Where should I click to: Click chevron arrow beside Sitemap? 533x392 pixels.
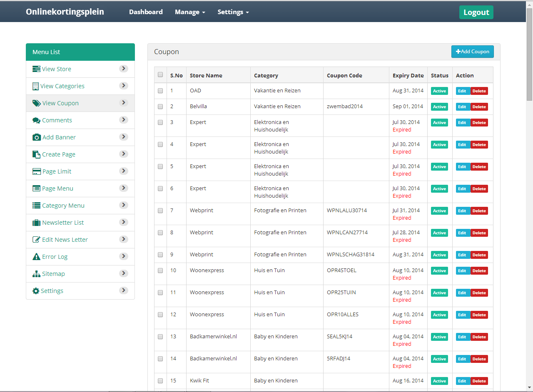coord(124,273)
